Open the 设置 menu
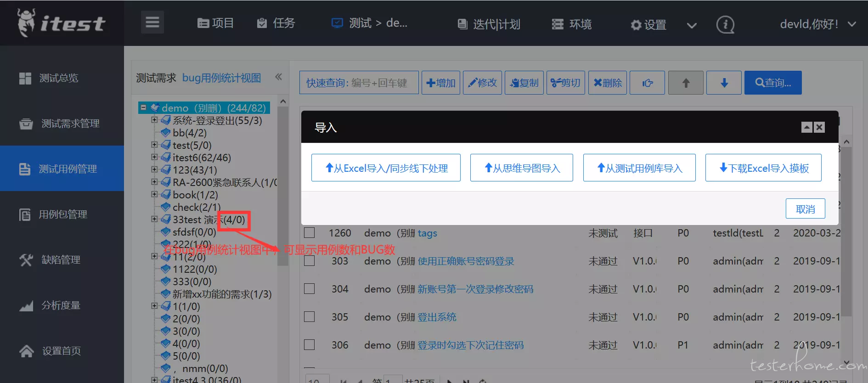The image size is (868, 383). [x=648, y=25]
